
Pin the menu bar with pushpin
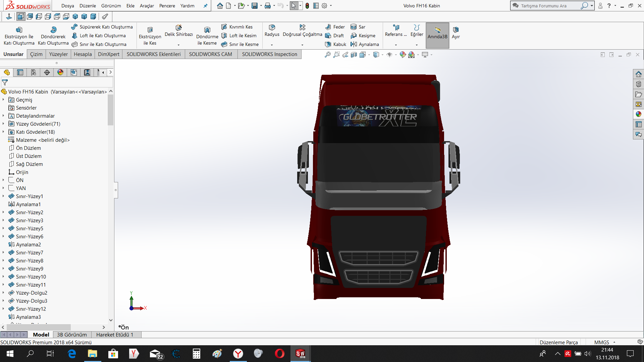tap(205, 6)
